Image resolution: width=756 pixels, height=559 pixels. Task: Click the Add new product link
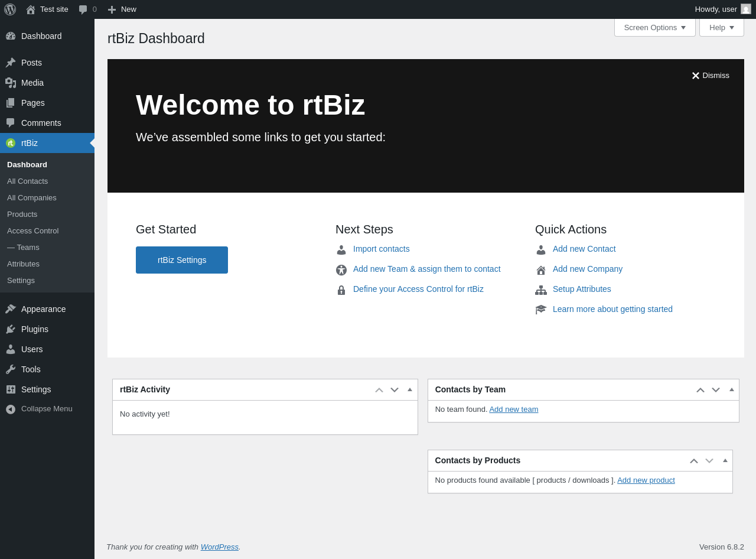[x=646, y=480]
